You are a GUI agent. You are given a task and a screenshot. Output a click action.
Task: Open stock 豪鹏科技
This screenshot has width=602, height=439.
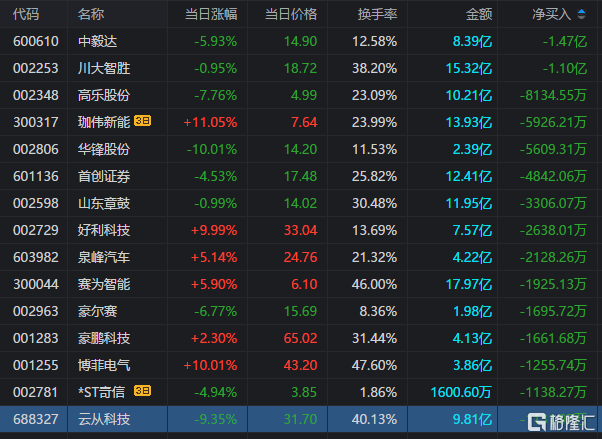(x=104, y=338)
